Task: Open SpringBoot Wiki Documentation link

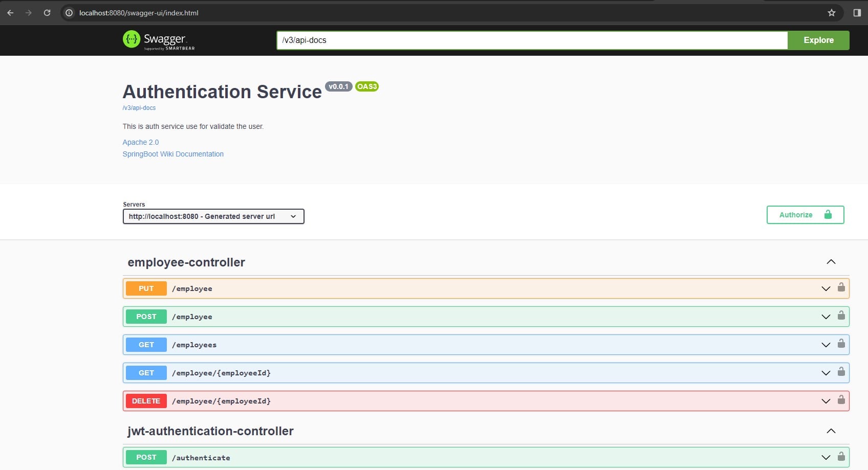Action: click(173, 154)
